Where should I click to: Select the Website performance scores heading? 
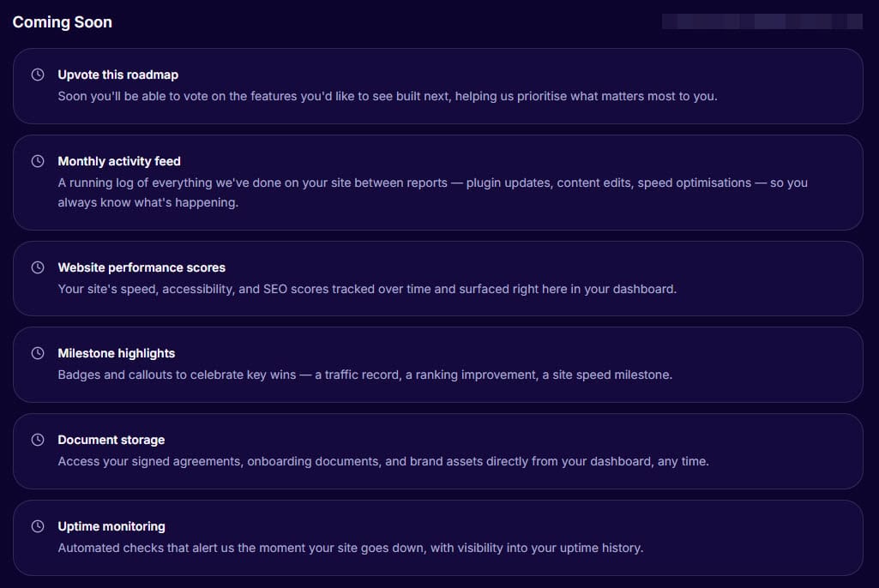(141, 267)
